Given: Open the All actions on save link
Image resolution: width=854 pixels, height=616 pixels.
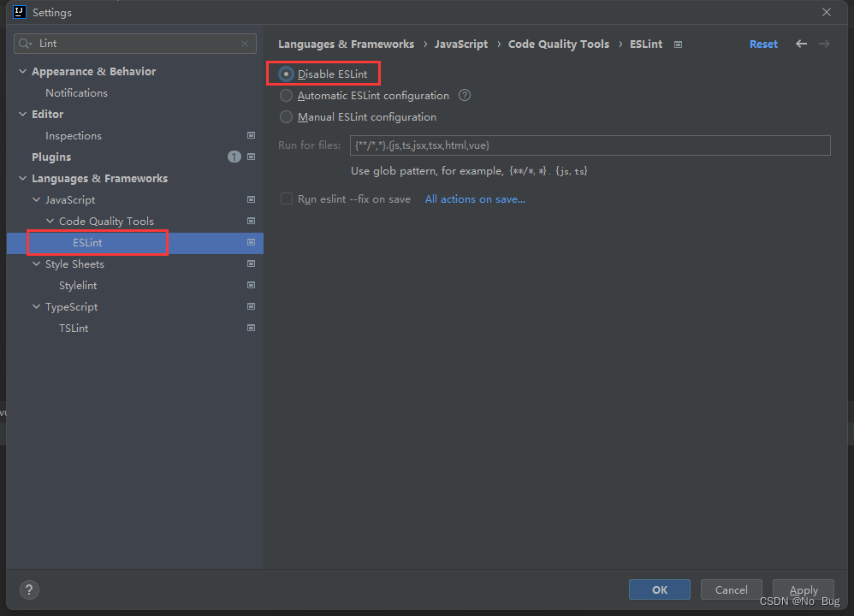Looking at the screenshot, I should (x=475, y=199).
